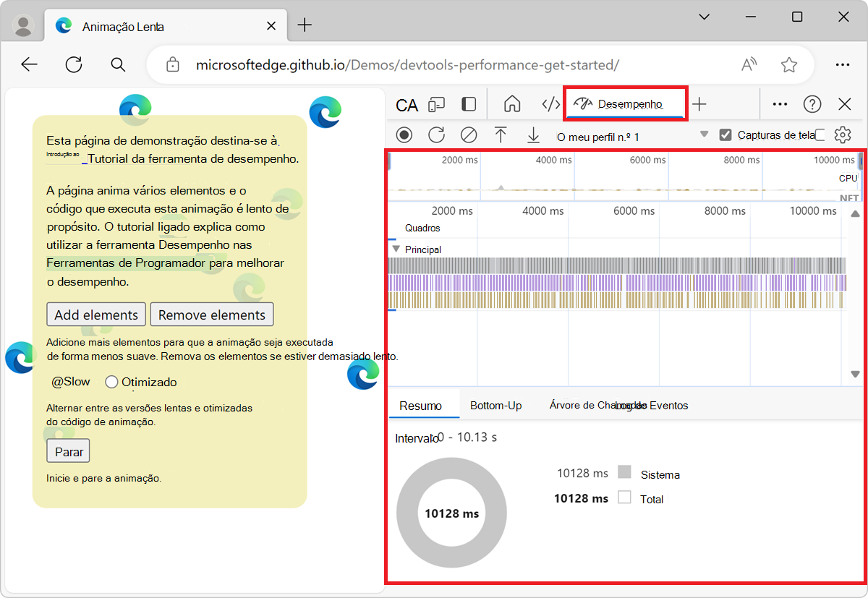Close the DevTools panel
The width and height of the screenshot is (868, 598).
pos(845,104)
